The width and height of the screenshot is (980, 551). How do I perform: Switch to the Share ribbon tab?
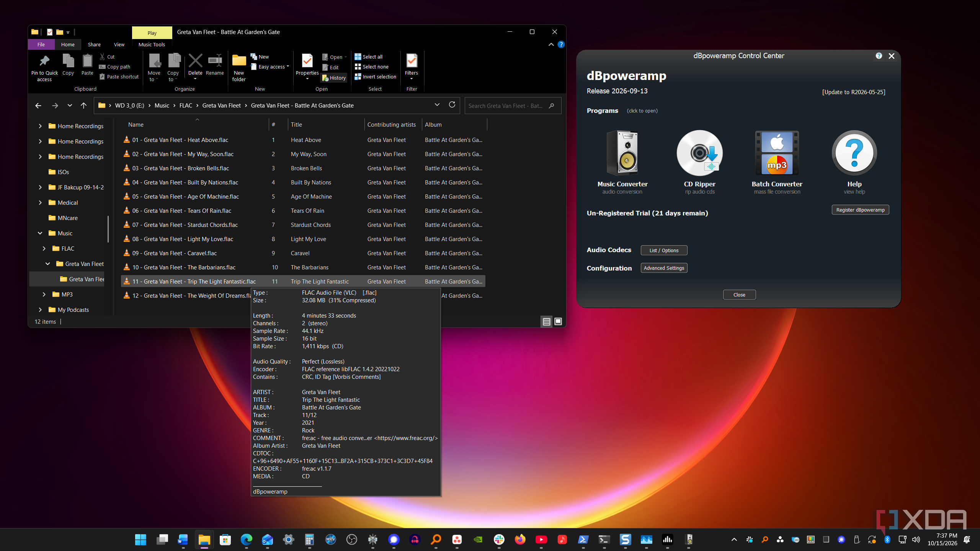tap(94, 44)
